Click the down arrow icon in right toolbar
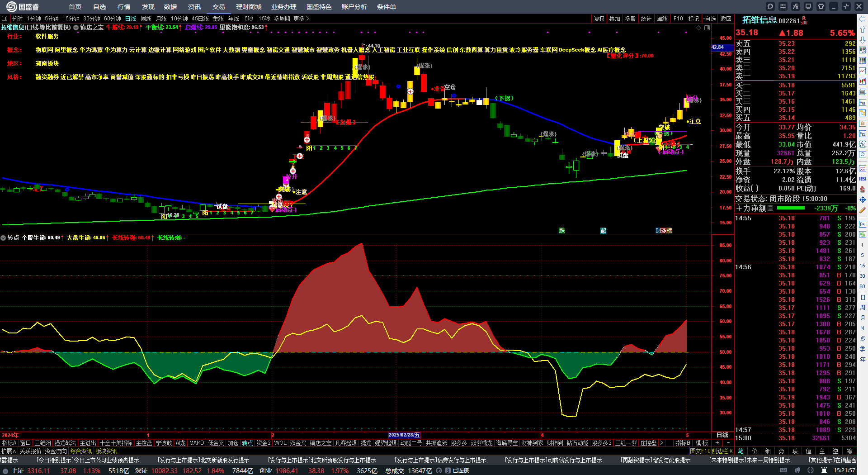868x475 pixels. coord(863,39)
